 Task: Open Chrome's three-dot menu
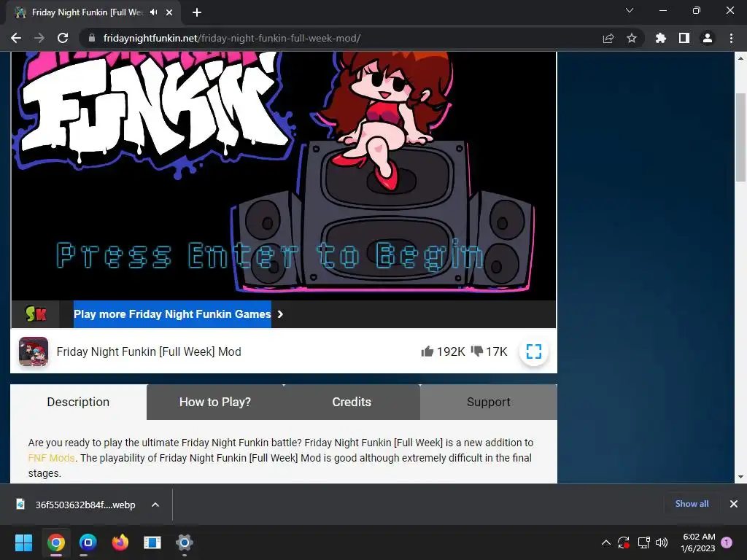[731, 38]
